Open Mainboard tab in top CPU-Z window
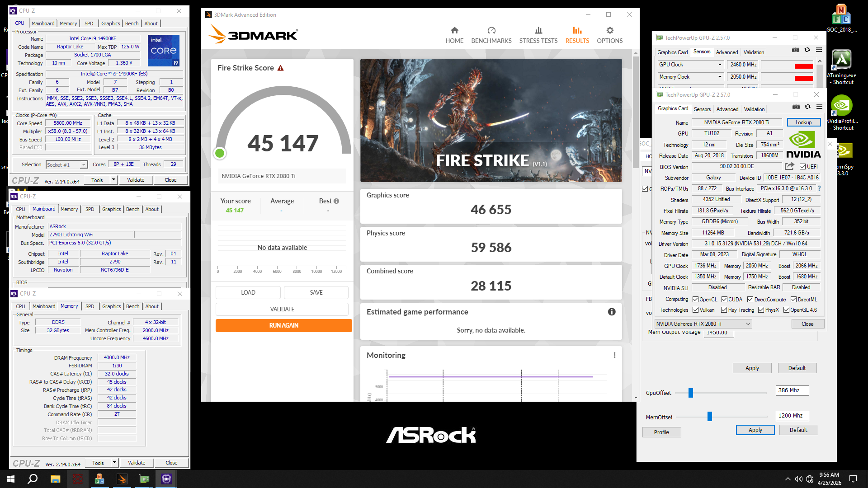This screenshot has height=488, width=868. coord(43,23)
